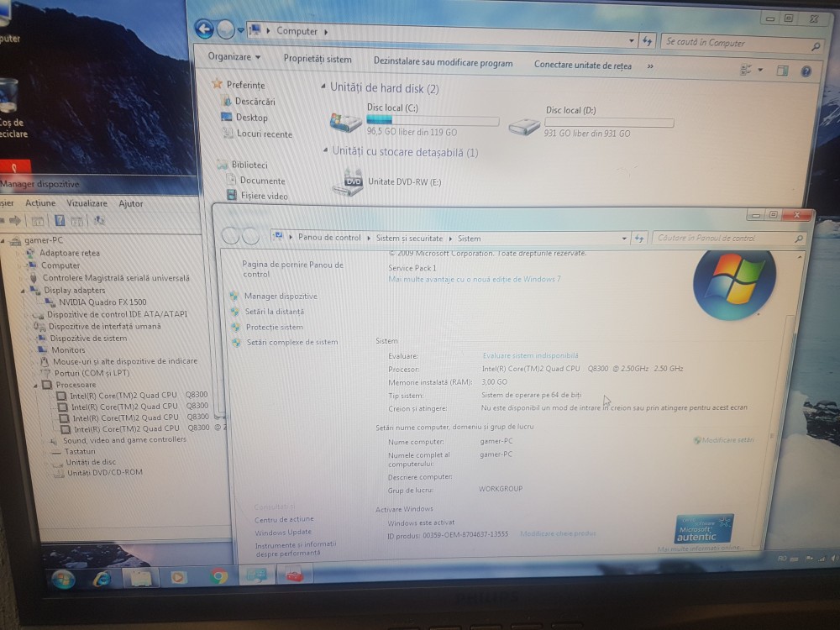
Task: Click the Help icon in the Manager dispozitive toolbar
Action: pyautogui.click(x=60, y=220)
